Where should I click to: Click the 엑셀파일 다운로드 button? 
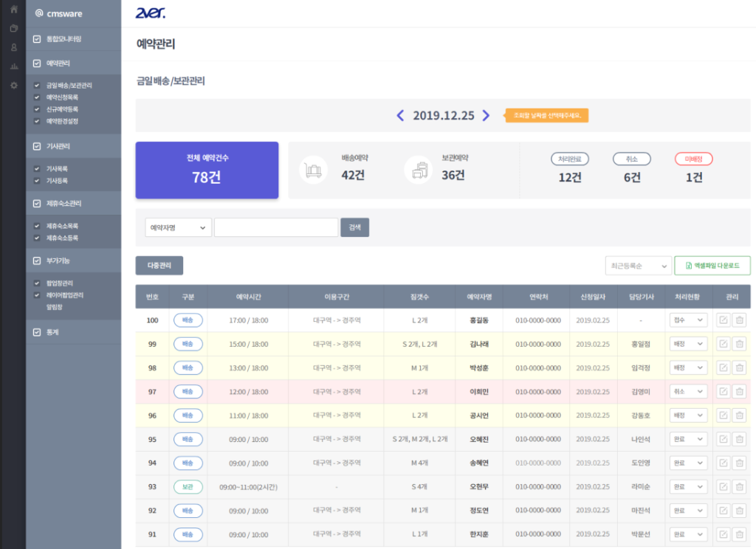712,266
